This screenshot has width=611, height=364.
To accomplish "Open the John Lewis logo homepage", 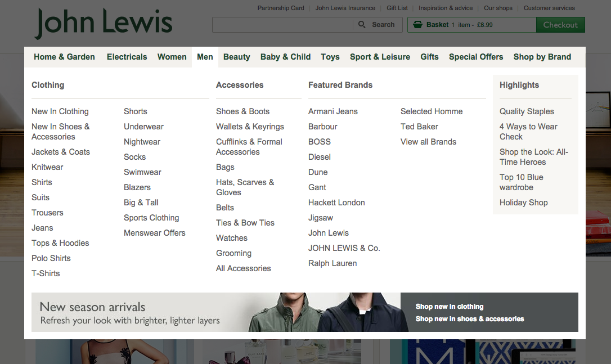I will click(x=104, y=24).
